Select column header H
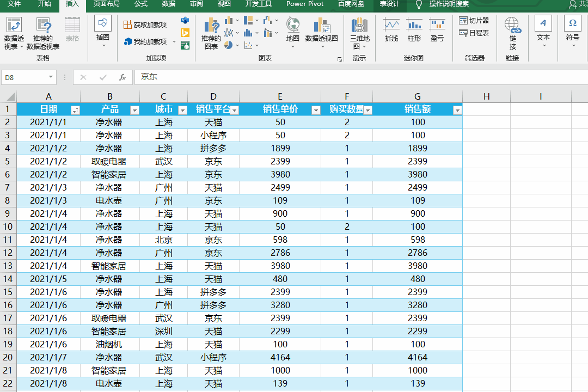The width and height of the screenshot is (588, 392). pyautogui.click(x=486, y=96)
